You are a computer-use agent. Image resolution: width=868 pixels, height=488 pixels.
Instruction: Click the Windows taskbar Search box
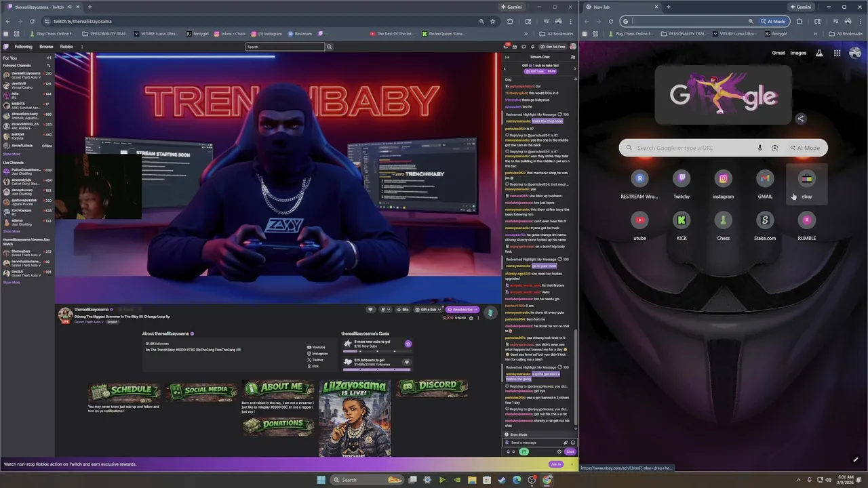(366, 480)
